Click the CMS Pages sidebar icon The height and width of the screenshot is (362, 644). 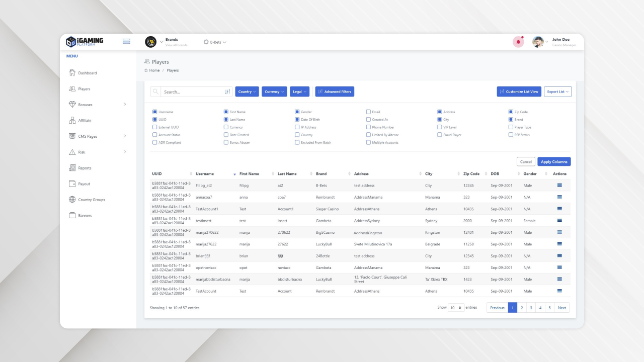click(72, 136)
